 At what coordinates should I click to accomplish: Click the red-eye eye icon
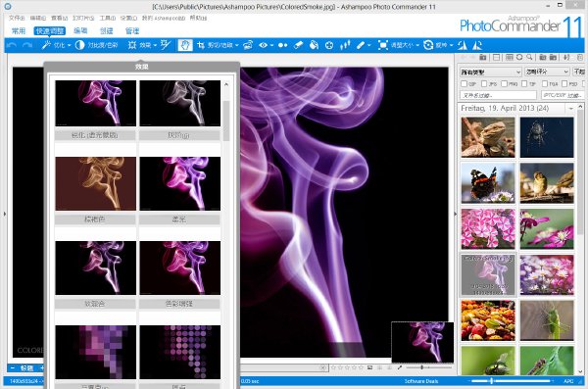click(264, 45)
